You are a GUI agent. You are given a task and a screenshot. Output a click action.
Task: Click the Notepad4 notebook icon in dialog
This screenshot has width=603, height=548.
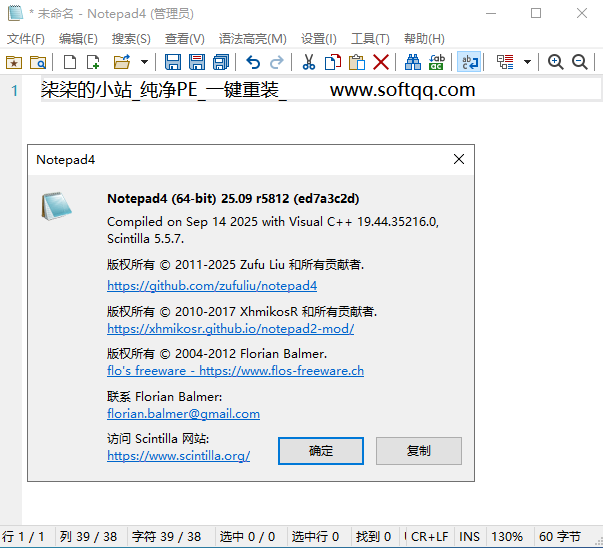(x=56, y=206)
